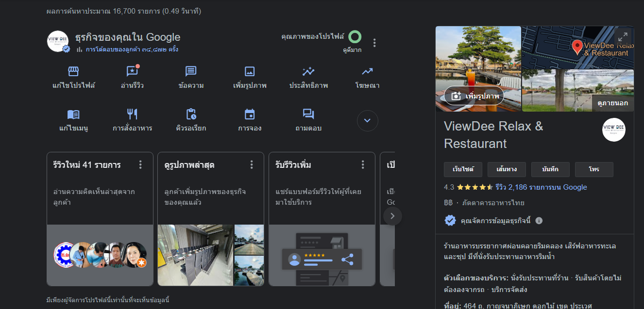Open the options menu on รับรีวิวเพิ่ม card
The width and height of the screenshot is (644, 309).
tap(363, 165)
